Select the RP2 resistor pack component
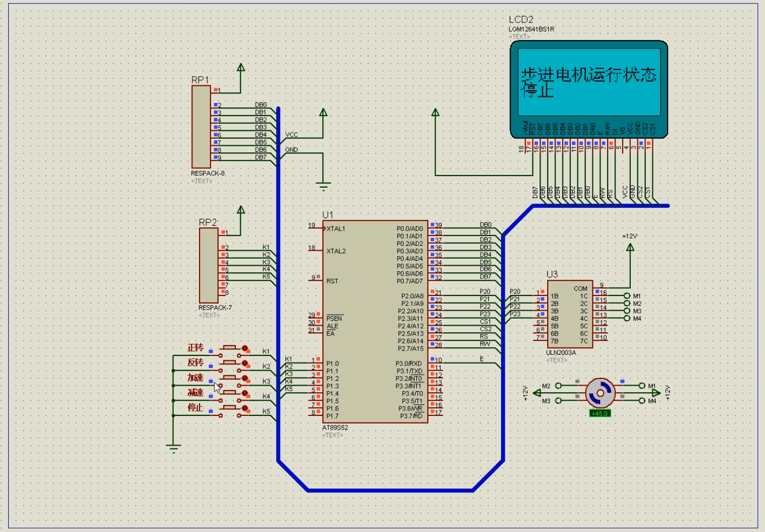Viewport: 765px width, 532px height. 208,265
